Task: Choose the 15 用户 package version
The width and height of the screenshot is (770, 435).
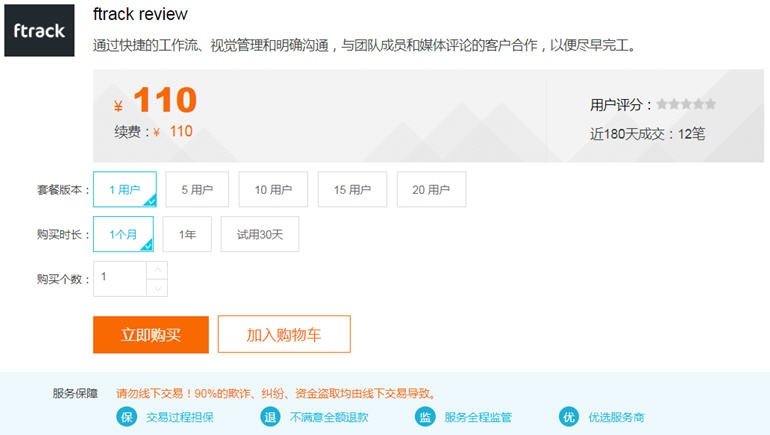Action: pos(352,190)
